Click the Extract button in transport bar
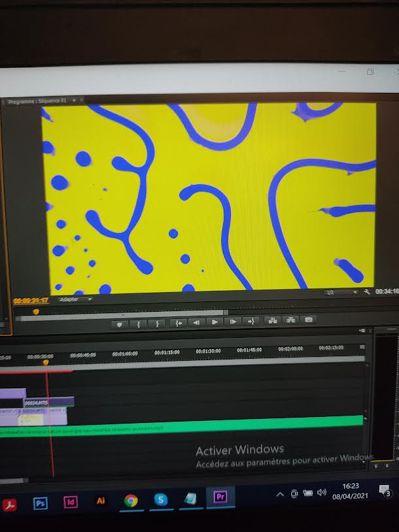399x532 pixels. [290, 320]
